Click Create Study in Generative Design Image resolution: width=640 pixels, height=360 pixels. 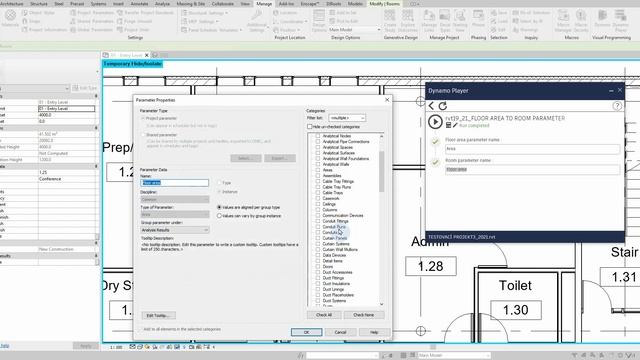coord(390,21)
